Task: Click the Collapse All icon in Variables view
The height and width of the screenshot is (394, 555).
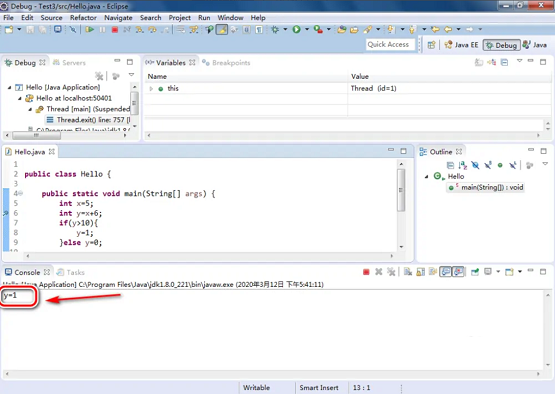Action: [x=504, y=63]
